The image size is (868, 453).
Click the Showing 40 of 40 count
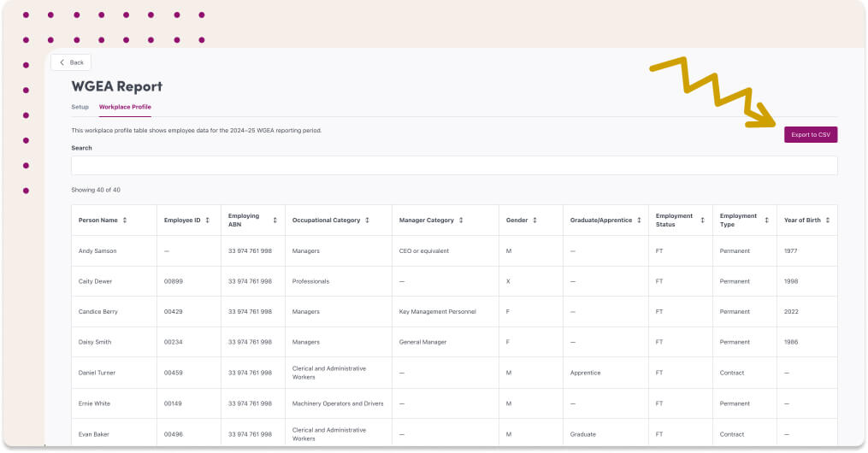(96, 190)
